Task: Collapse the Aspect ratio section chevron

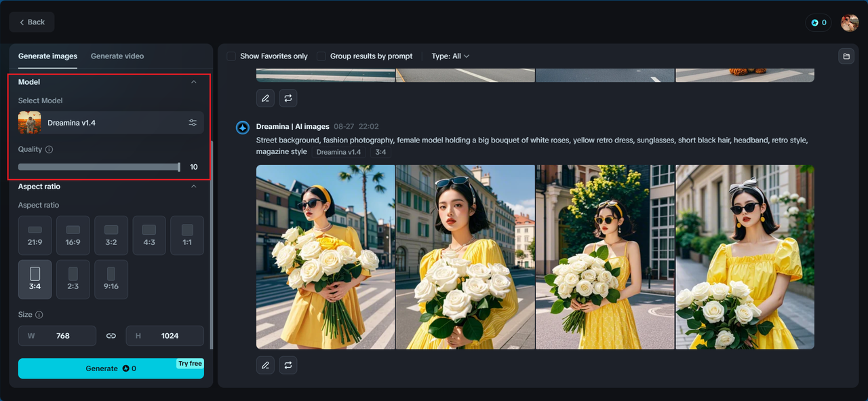Action: (x=194, y=187)
